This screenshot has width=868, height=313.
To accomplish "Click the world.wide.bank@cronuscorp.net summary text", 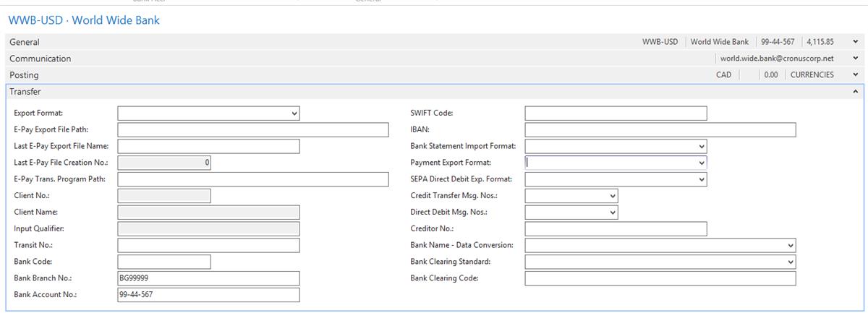I will point(777,59).
